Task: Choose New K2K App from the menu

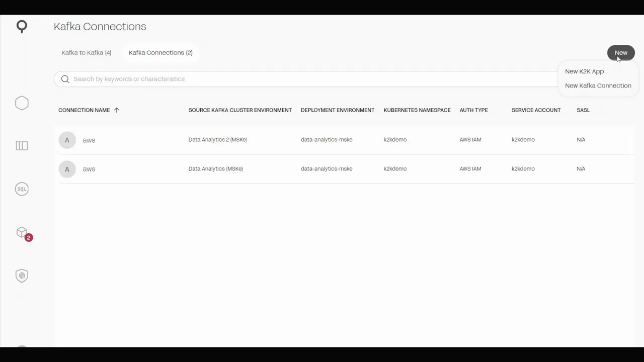Action: tap(584, 71)
